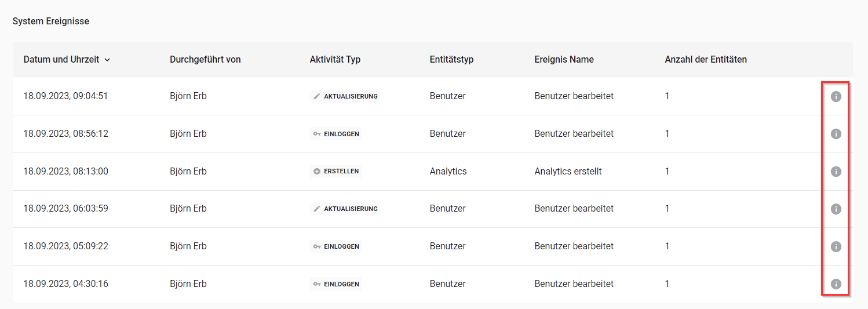Click Björn Erb in the first row
The height and width of the screenshot is (309, 868).
point(188,96)
